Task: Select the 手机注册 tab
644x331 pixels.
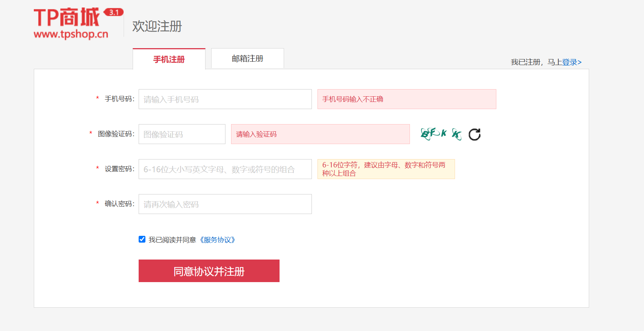Action: (169, 59)
